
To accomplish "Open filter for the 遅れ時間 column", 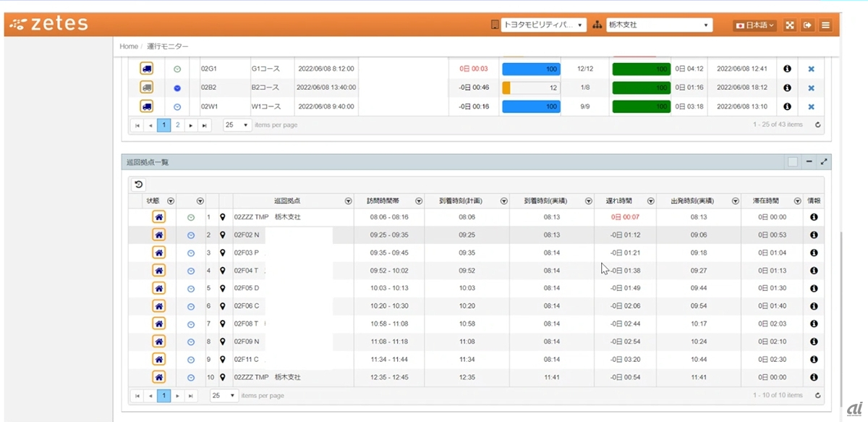I will point(650,201).
